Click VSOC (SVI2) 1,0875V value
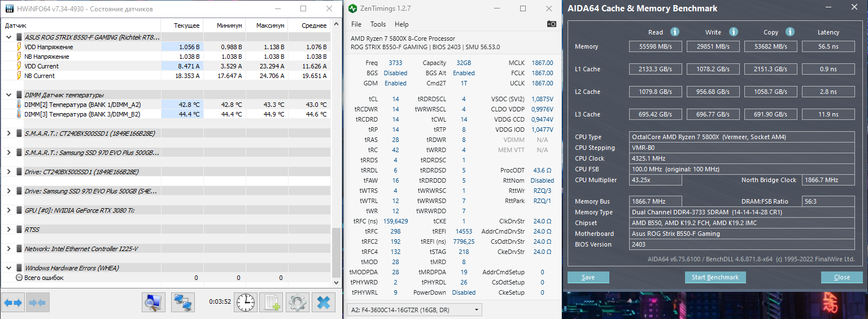 [x=542, y=99]
